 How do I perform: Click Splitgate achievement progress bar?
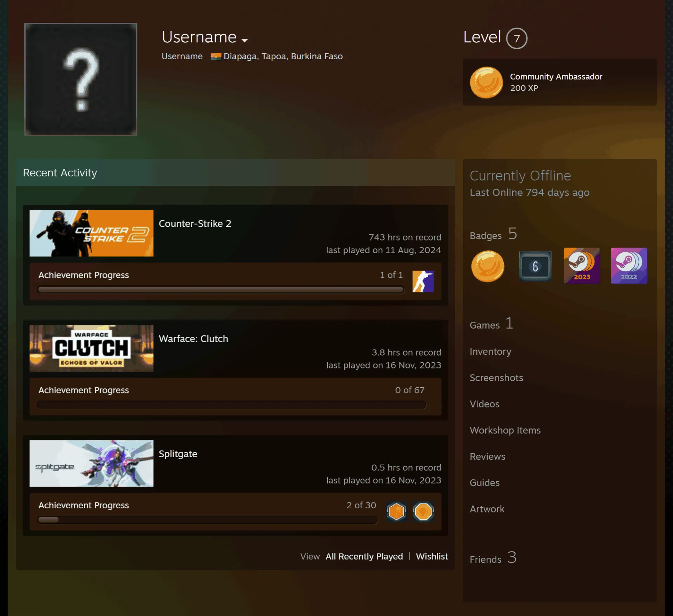(x=208, y=520)
